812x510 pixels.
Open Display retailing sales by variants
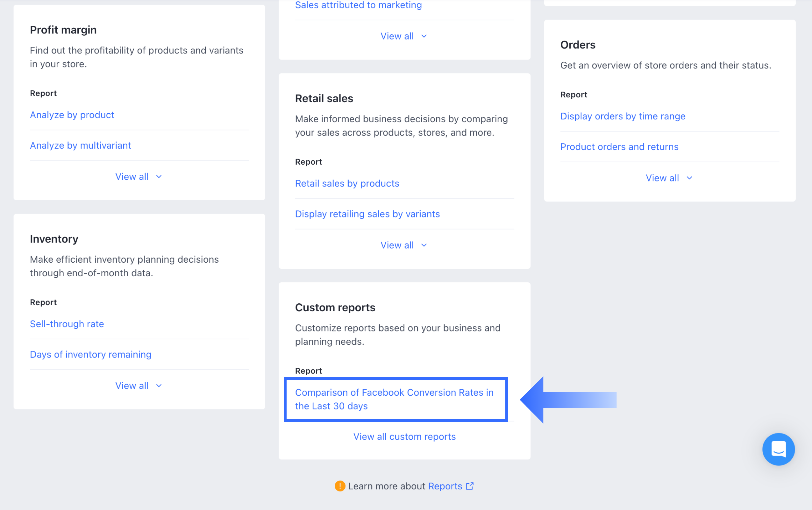point(367,214)
